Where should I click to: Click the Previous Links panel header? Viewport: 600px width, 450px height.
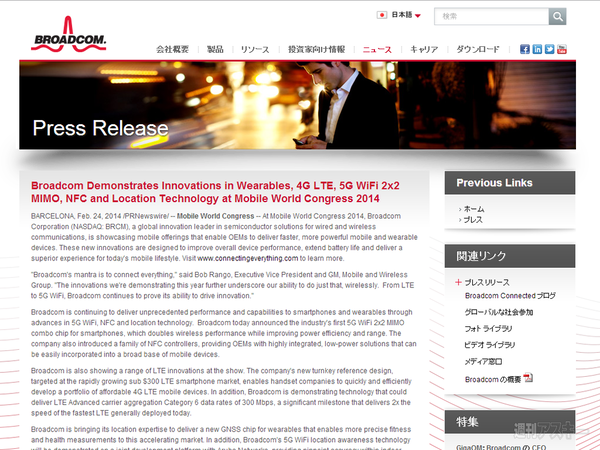[510, 183]
